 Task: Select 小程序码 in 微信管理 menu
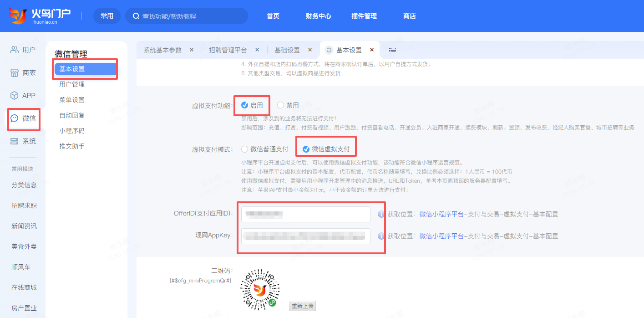click(x=72, y=131)
